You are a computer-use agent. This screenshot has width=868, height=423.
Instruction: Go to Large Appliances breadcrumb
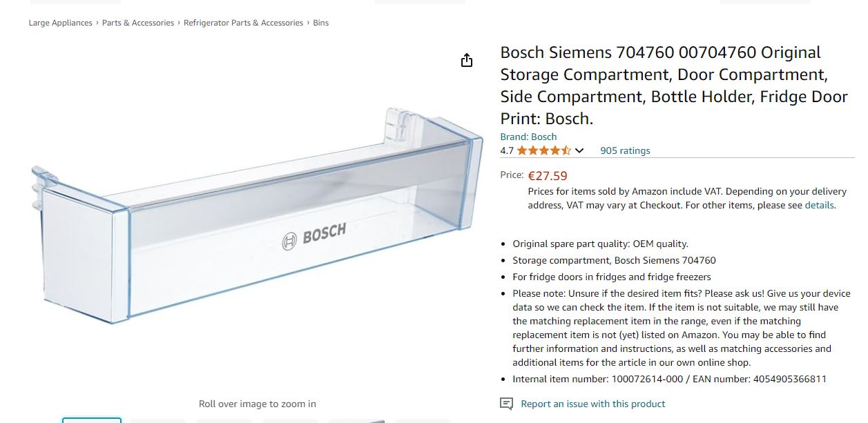click(60, 23)
